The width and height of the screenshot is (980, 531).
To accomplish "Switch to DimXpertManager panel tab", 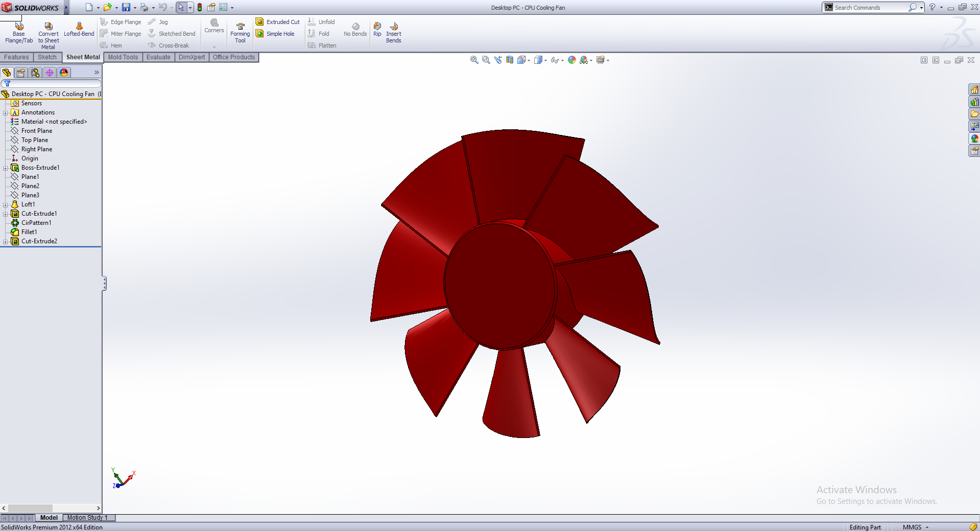I will pos(50,73).
